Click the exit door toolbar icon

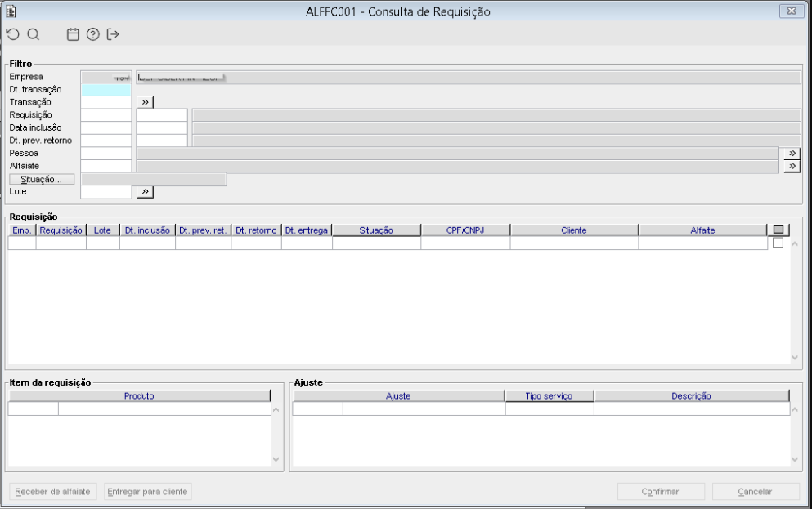tap(113, 34)
